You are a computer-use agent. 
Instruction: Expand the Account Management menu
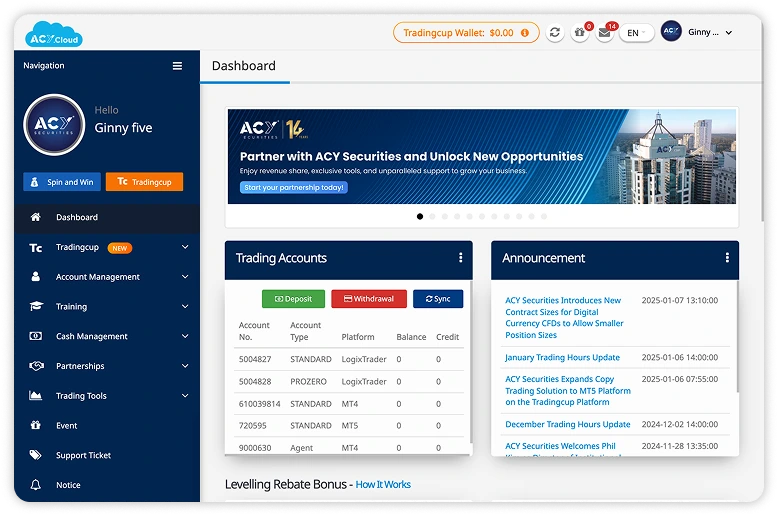106,277
